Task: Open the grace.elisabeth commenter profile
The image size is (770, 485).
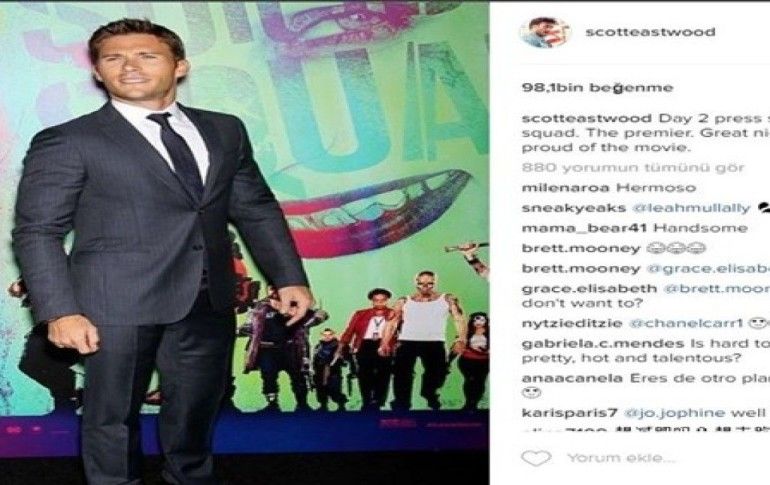Action: click(x=589, y=289)
